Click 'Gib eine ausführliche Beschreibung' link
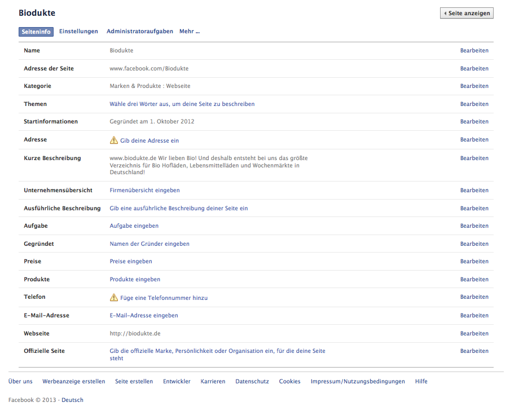532x420 pixels. coord(178,208)
